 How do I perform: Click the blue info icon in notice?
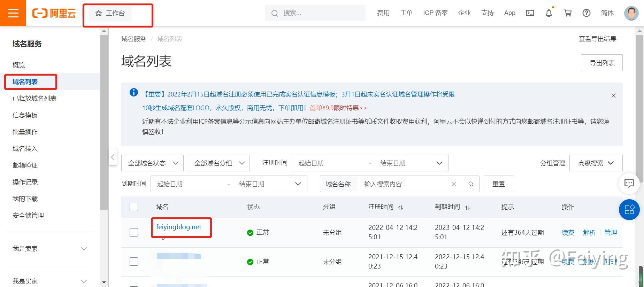134,92
